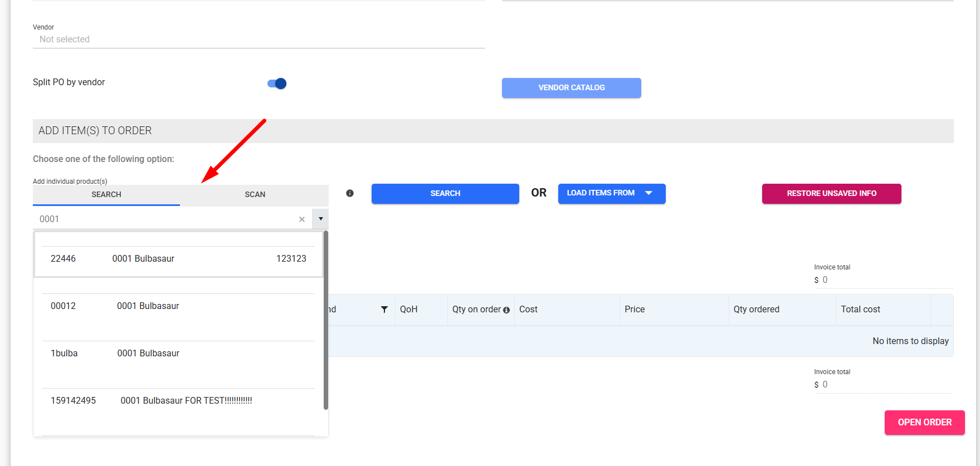Select the Search tab under Add individual products
This screenshot has width=980, height=466.
pos(106,194)
